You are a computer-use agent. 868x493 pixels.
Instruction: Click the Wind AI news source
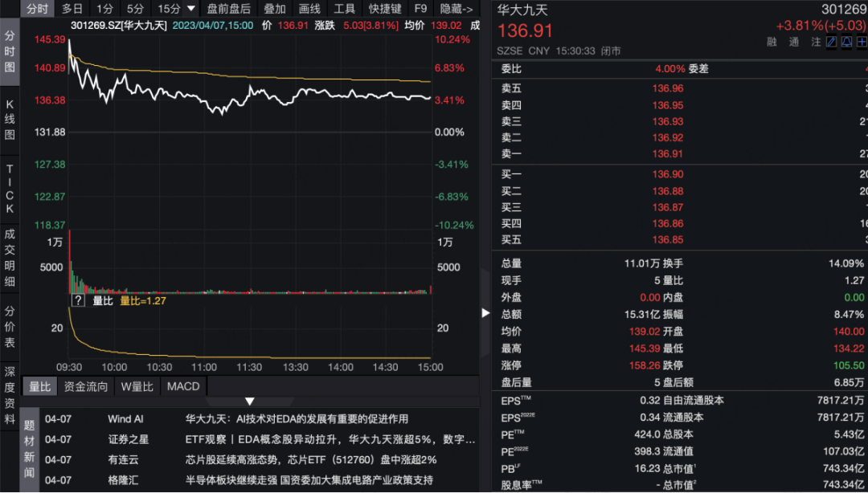coord(125,419)
